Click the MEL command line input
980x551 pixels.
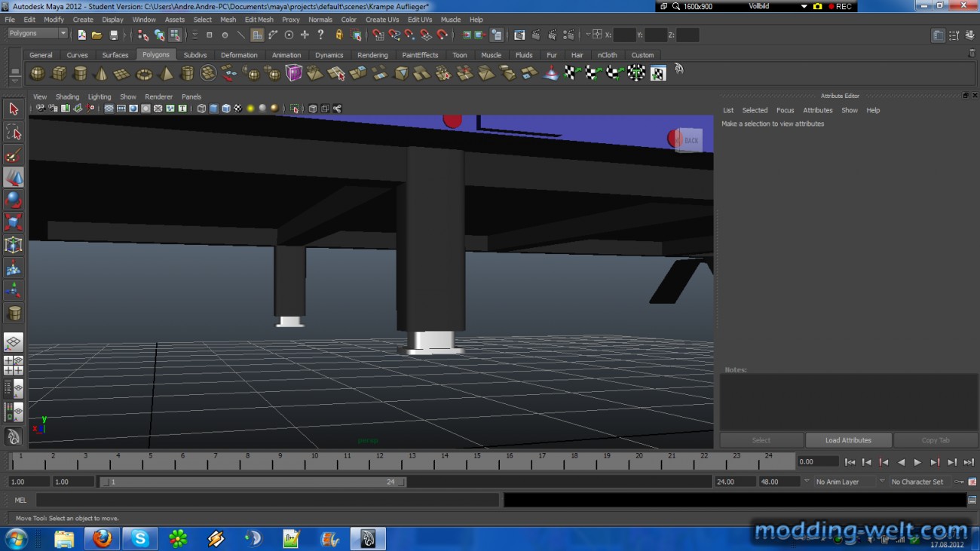pyautogui.click(x=267, y=500)
